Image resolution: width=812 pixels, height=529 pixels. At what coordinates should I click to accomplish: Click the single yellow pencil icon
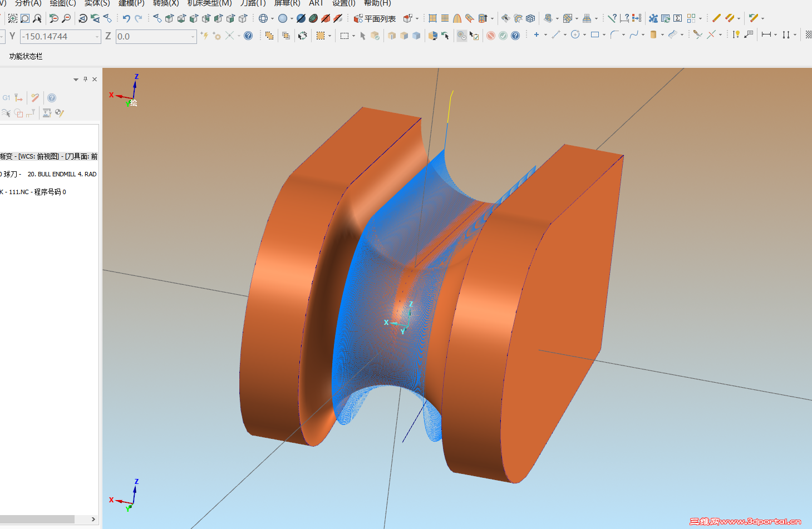tap(717, 18)
